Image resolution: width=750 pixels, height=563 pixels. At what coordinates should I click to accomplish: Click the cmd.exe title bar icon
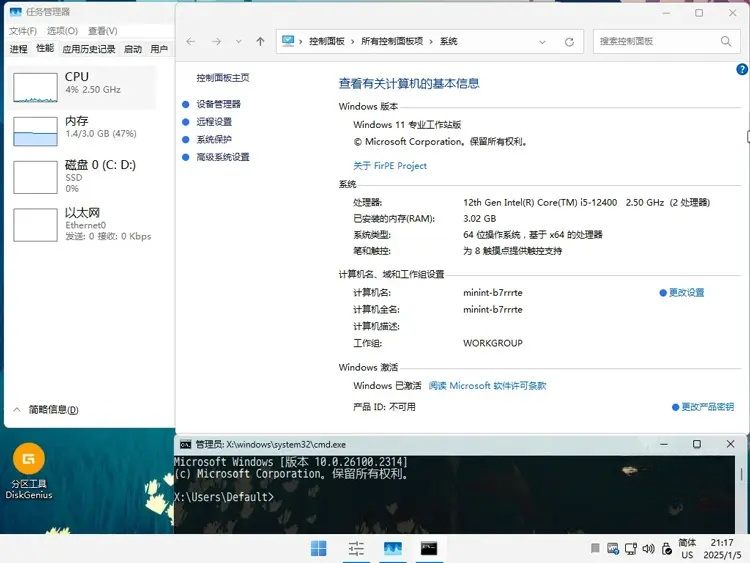(186, 444)
